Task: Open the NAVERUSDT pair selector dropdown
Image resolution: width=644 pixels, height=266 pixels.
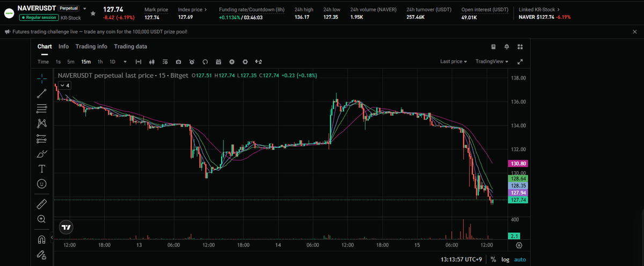Action: pyautogui.click(x=84, y=9)
